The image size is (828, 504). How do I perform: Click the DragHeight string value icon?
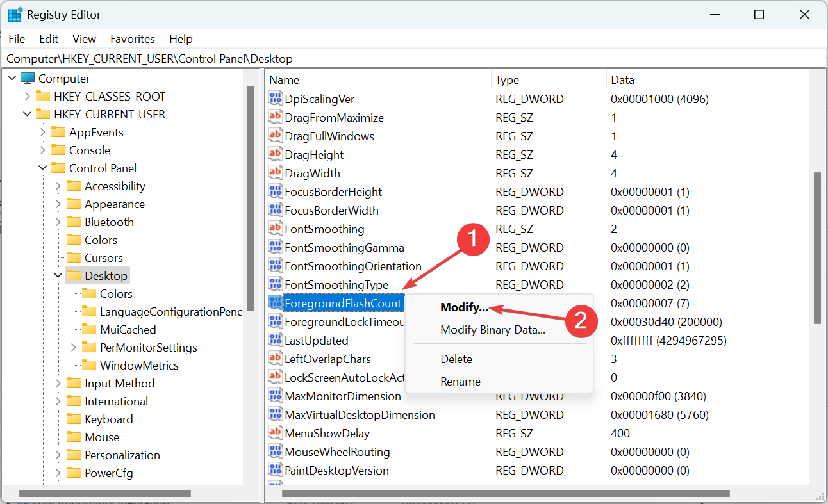pyautogui.click(x=275, y=155)
